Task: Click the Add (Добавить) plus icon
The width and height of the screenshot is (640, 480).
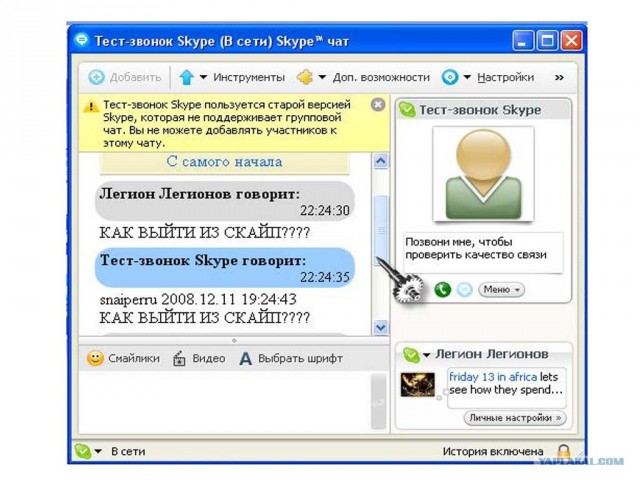Action: coord(96,77)
